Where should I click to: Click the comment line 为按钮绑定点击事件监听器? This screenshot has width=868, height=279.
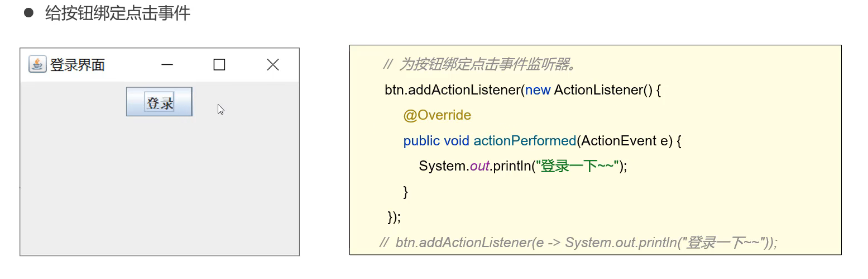(479, 65)
